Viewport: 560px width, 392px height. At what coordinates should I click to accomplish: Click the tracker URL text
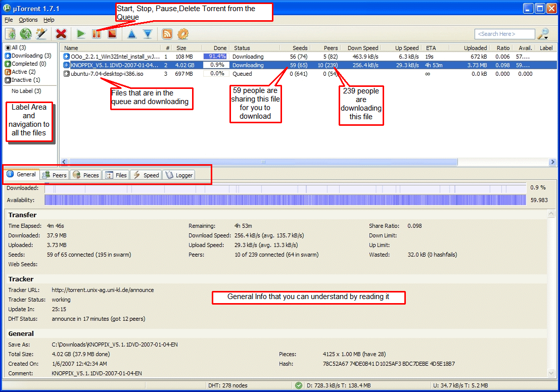(103, 290)
